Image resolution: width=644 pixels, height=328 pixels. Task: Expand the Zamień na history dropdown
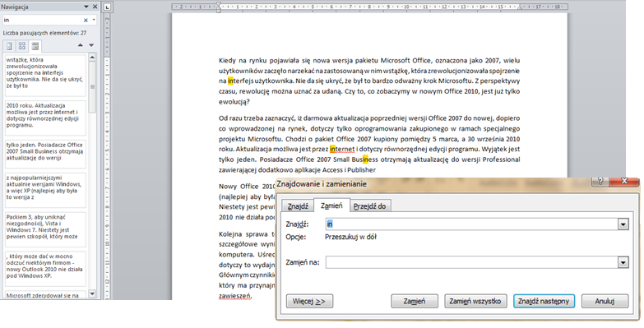click(623, 262)
